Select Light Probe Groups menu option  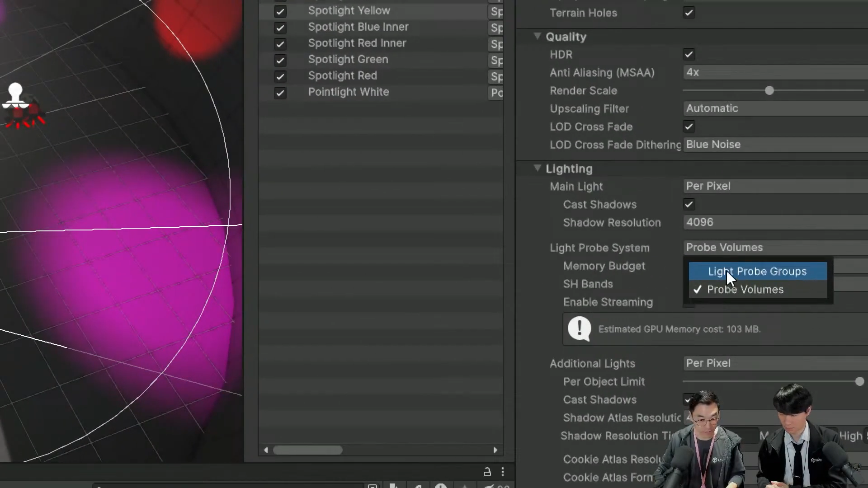[x=757, y=271]
